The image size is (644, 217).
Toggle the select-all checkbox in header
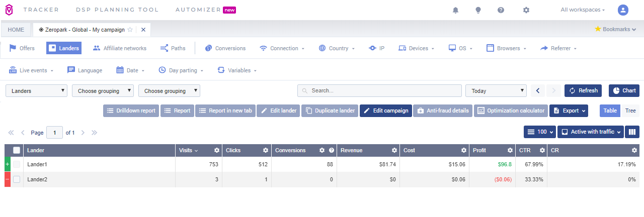[x=17, y=150]
